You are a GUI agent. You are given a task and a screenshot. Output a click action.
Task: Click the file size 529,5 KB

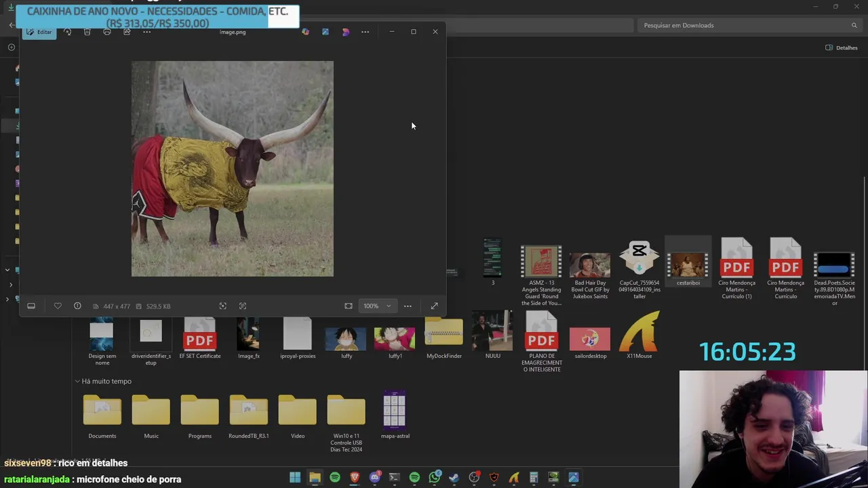157,306
